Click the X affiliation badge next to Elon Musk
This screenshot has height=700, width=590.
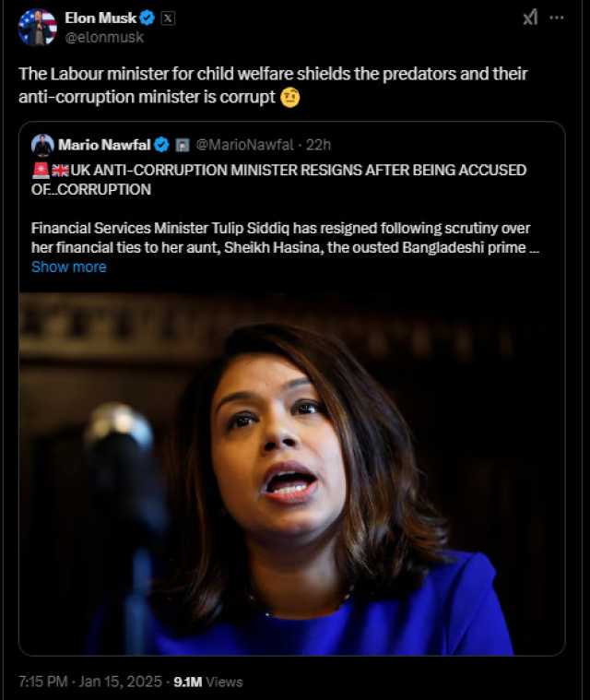168,18
